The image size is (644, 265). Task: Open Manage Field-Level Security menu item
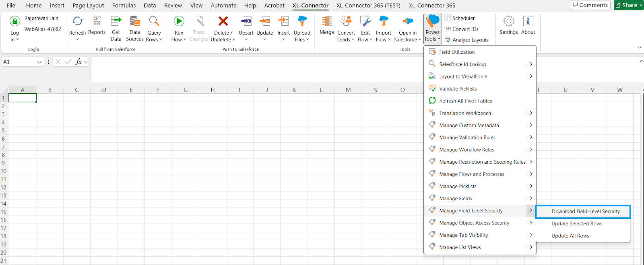480,211
